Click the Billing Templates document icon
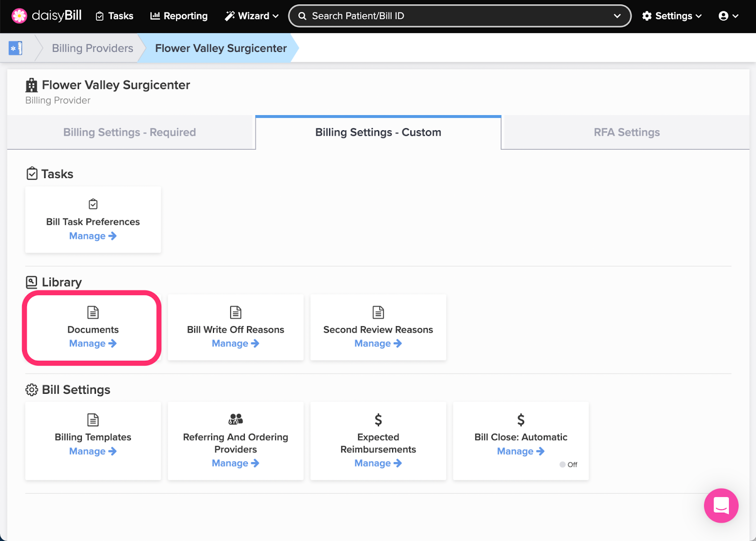Image resolution: width=756 pixels, height=541 pixels. coord(93,420)
